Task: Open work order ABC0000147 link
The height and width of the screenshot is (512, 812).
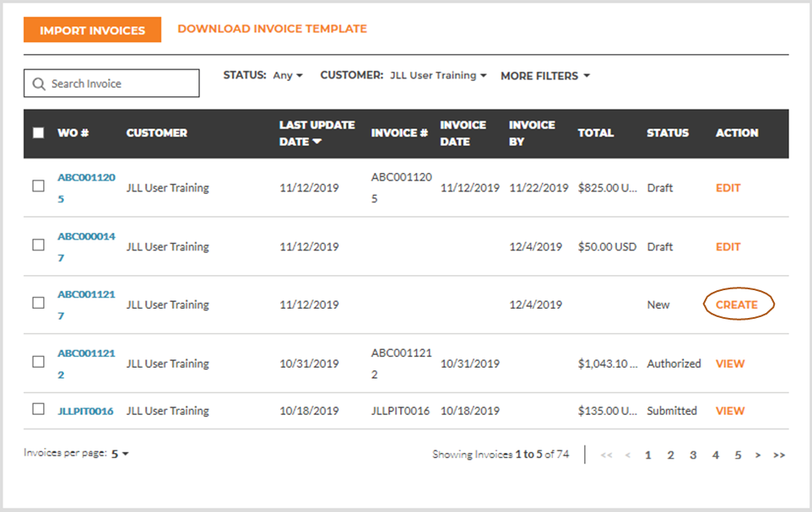Action: coord(86,247)
